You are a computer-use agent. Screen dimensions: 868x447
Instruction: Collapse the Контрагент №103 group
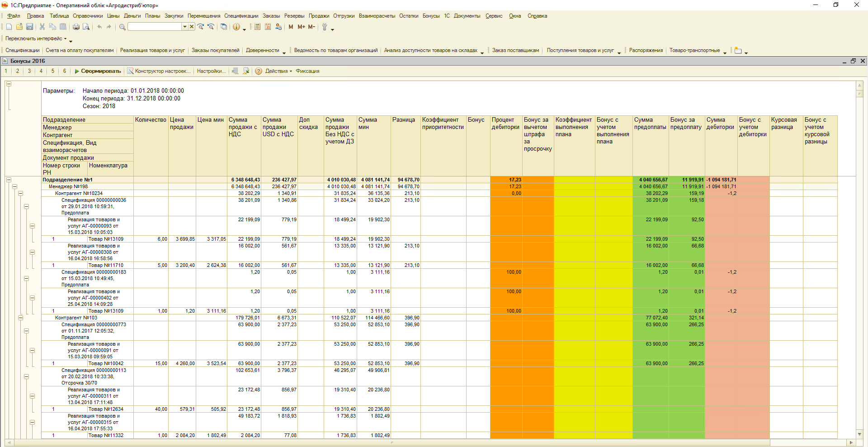(20, 318)
